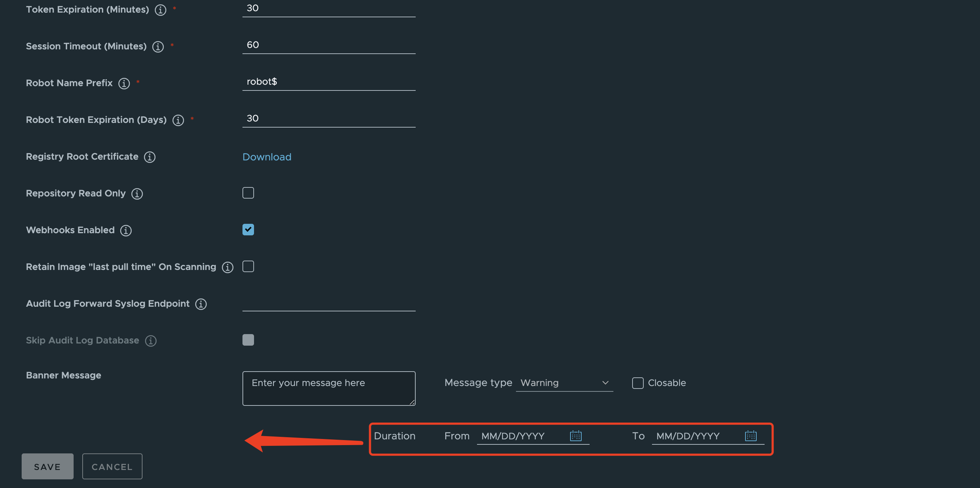This screenshot has width=980, height=488.
Task: Open help for Audit Log Forward Syslog Endpoint
Action: (x=201, y=304)
